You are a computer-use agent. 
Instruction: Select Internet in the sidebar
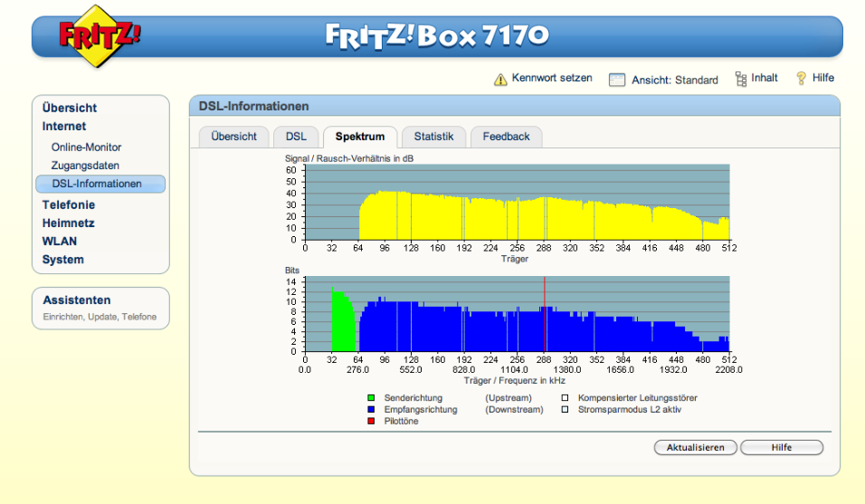64,127
